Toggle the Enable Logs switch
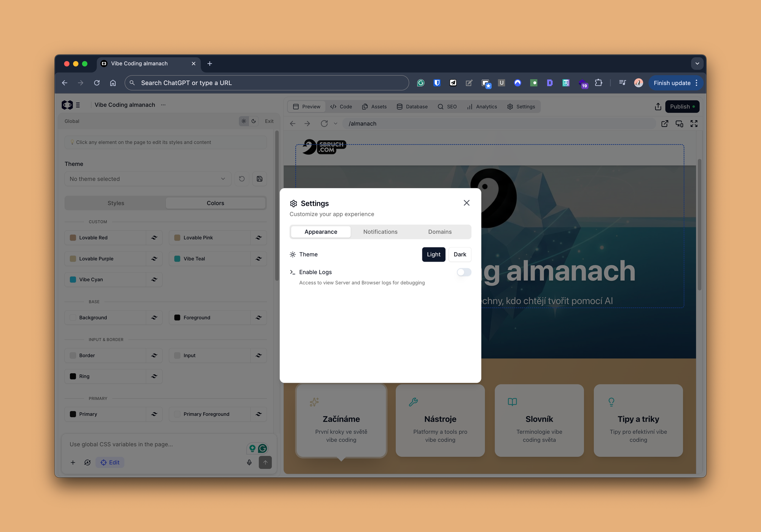The image size is (761, 532). 464,272
